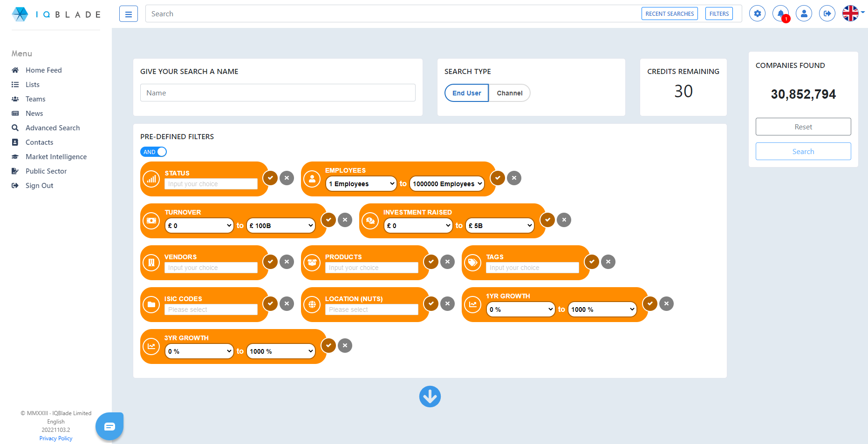
Task: Open the settings gear icon in header
Action: (x=757, y=13)
